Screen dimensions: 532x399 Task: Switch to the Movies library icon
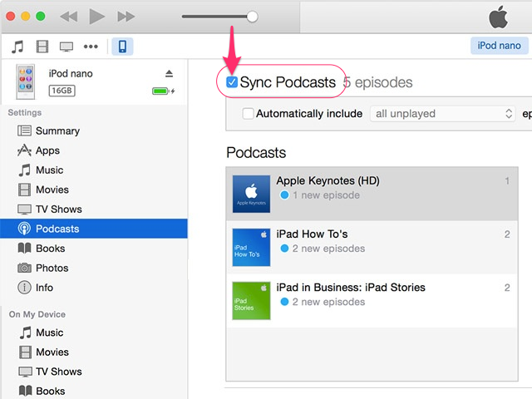click(x=42, y=46)
